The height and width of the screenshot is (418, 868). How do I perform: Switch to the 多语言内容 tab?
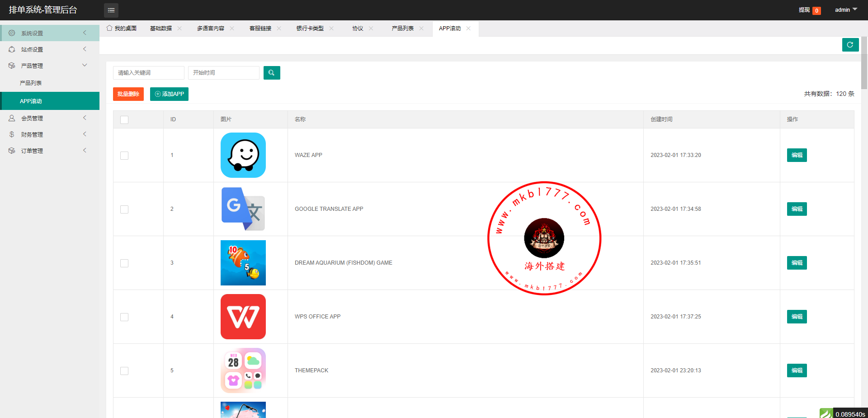click(x=211, y=28)
